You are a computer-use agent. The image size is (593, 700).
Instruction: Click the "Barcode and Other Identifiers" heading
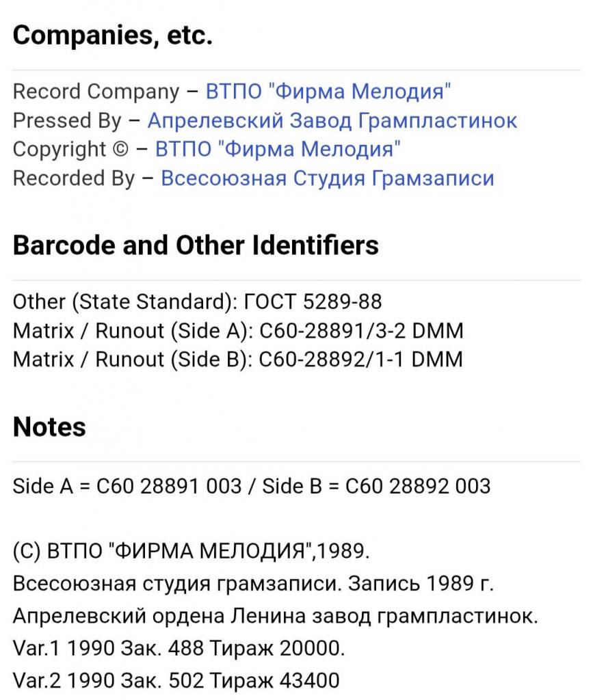(x=196, y=245)
